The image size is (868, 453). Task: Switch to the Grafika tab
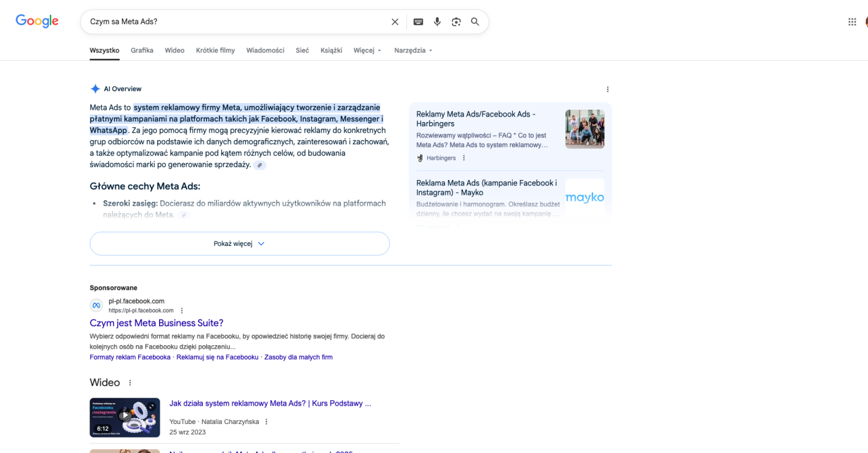[142, 51]
